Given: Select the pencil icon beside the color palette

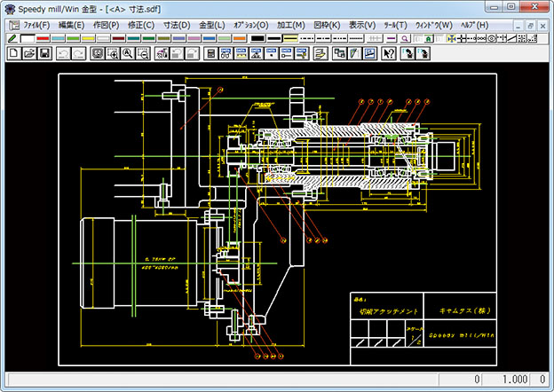Looking at the screenshot, I should (12, 38).
